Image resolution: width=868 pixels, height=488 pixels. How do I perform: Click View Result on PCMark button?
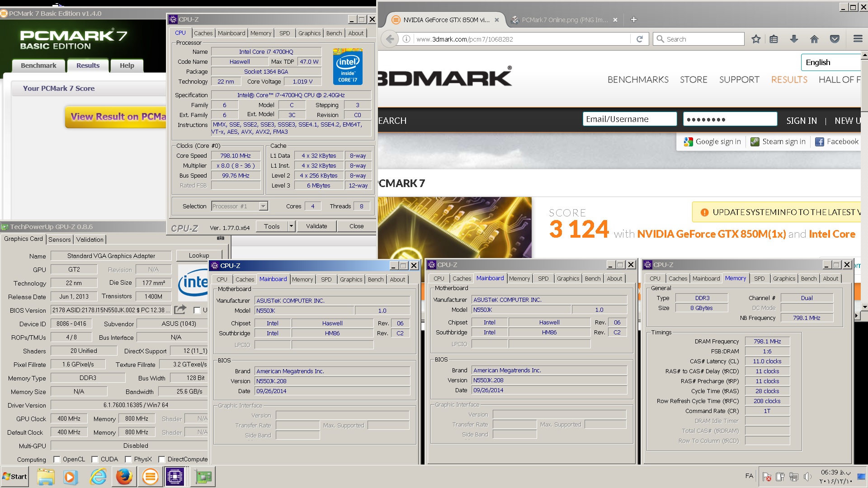116,117
